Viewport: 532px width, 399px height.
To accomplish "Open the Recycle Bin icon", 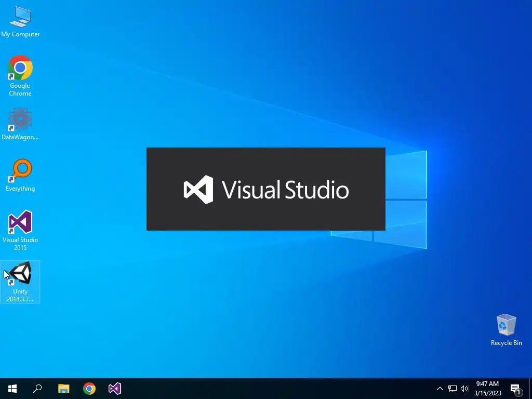I will [x=506, y=330].
